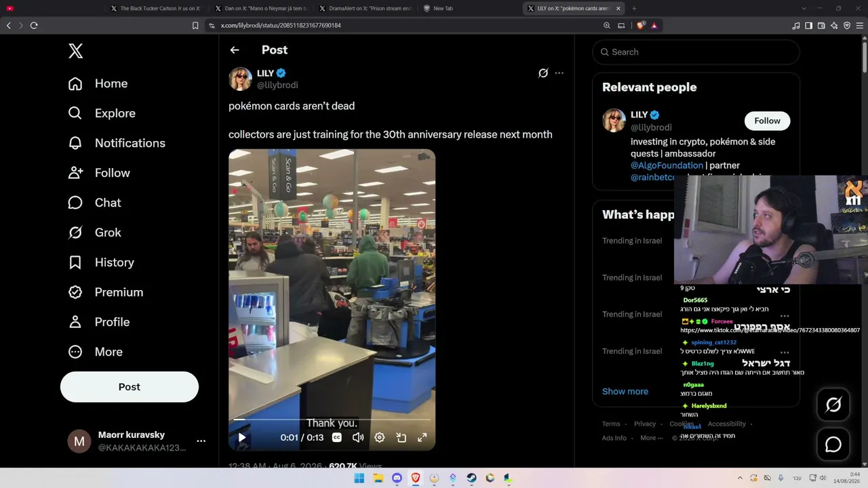Open Profile in the sidebar

[98, 322]
